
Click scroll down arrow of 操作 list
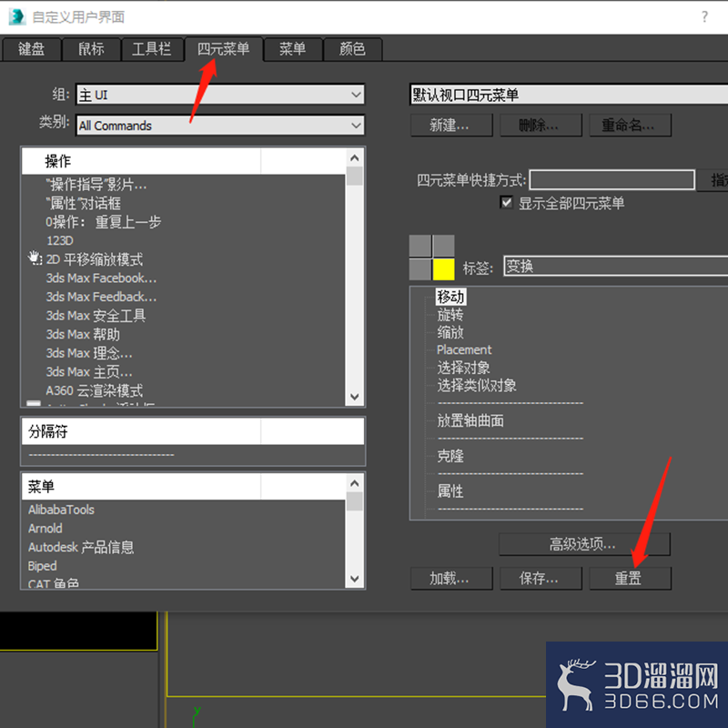click(x=355, y=397)
